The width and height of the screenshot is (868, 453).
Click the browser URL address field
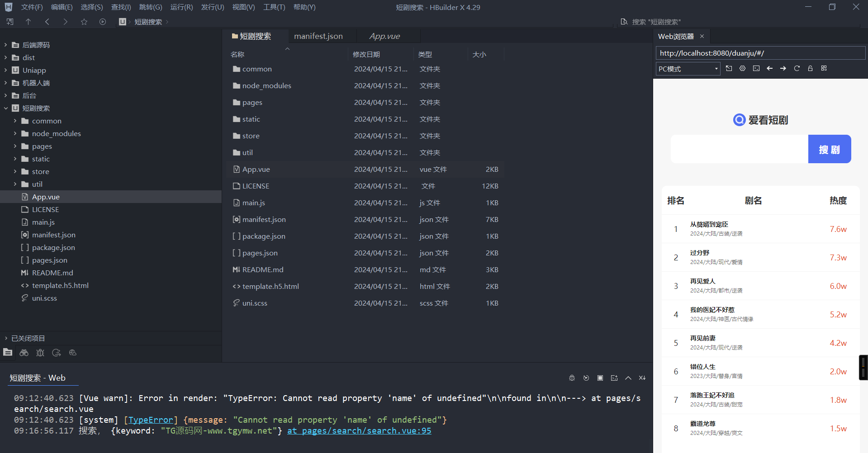pyautogui.click(x=760, y=53)
